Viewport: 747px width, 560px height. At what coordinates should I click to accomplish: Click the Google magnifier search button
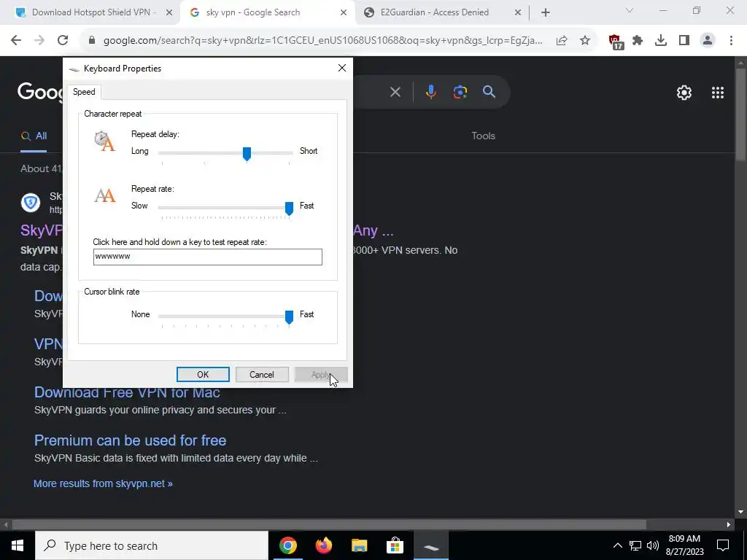tap(489, 92)
